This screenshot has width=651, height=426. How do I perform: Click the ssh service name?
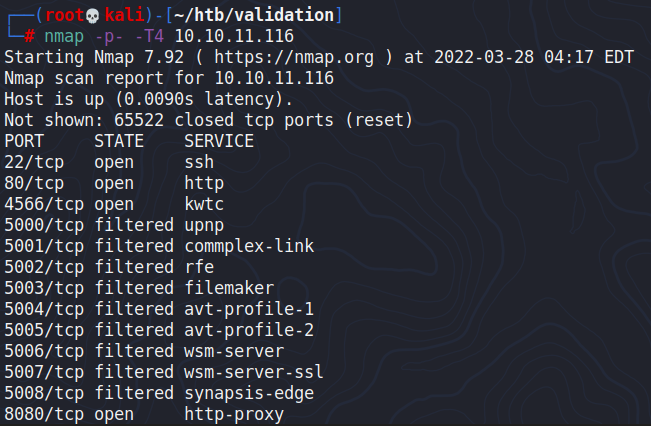[x=199, y=162]
